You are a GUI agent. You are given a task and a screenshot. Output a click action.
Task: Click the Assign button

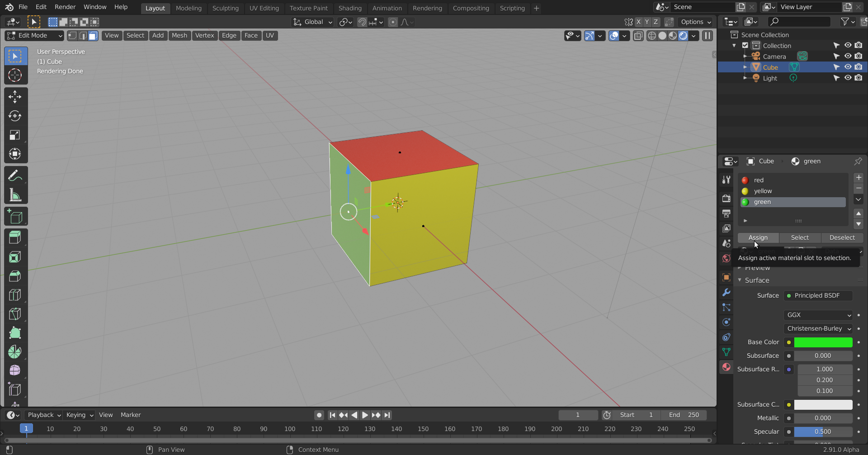[758, 237]
